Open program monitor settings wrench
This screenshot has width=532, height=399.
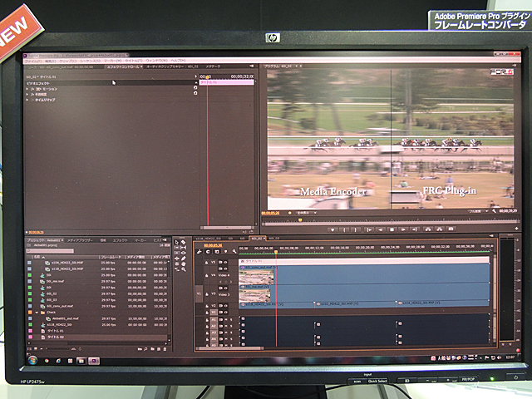495,211
